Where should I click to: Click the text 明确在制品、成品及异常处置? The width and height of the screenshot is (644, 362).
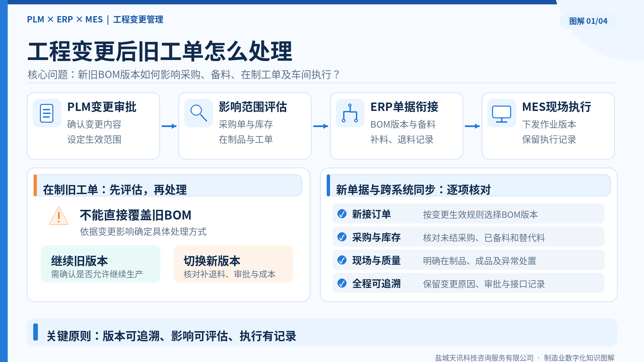pos(480,261)
